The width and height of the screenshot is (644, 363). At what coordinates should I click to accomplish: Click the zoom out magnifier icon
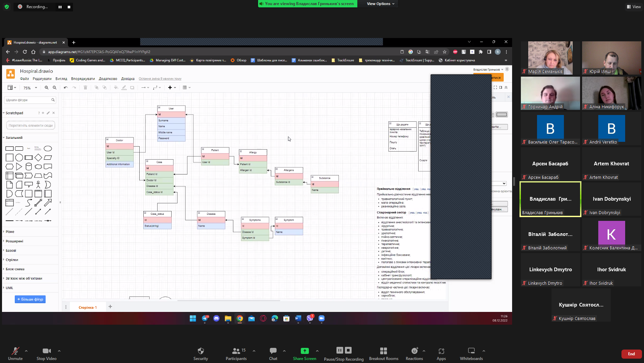click(x=55, y=88)
